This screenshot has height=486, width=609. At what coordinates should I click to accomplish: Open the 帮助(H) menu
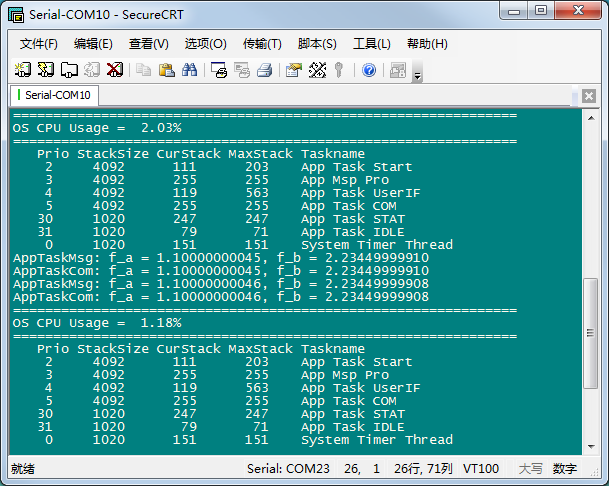click(x=427, y=44)
